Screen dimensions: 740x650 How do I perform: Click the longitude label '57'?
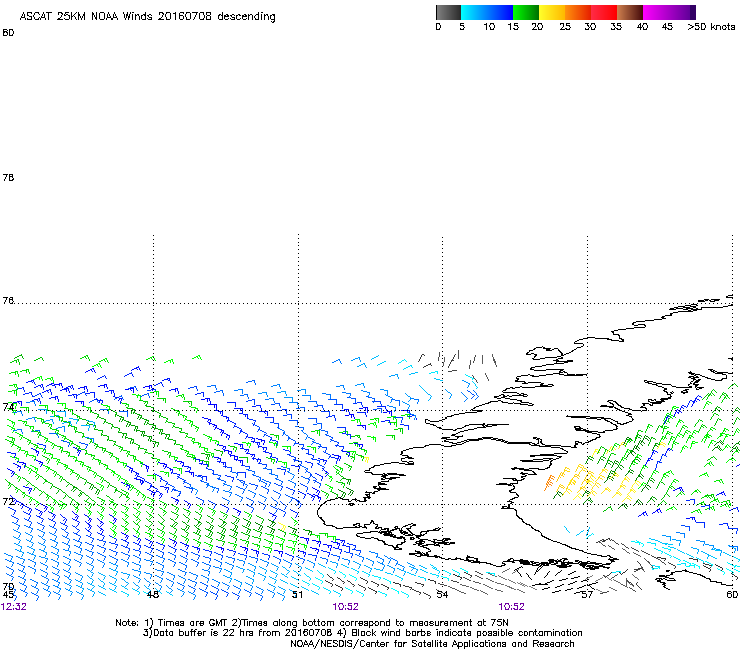[x=587, y=594]
